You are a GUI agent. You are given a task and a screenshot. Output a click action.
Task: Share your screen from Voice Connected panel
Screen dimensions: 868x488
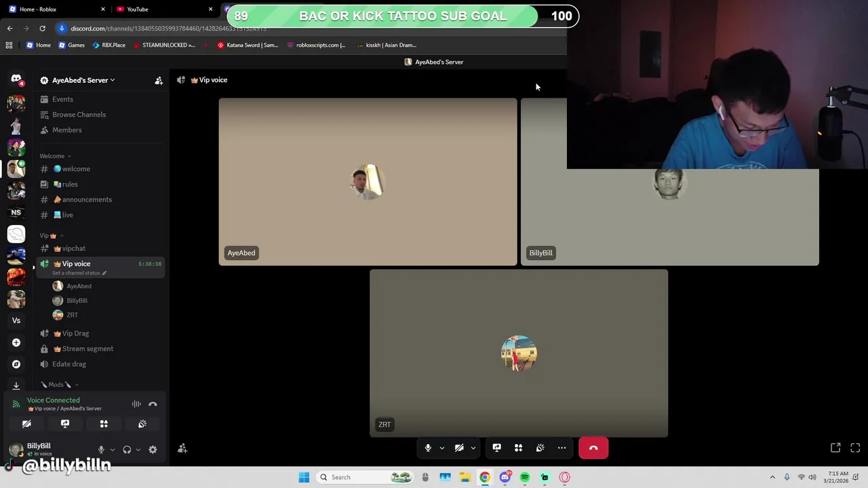(65, 424)
